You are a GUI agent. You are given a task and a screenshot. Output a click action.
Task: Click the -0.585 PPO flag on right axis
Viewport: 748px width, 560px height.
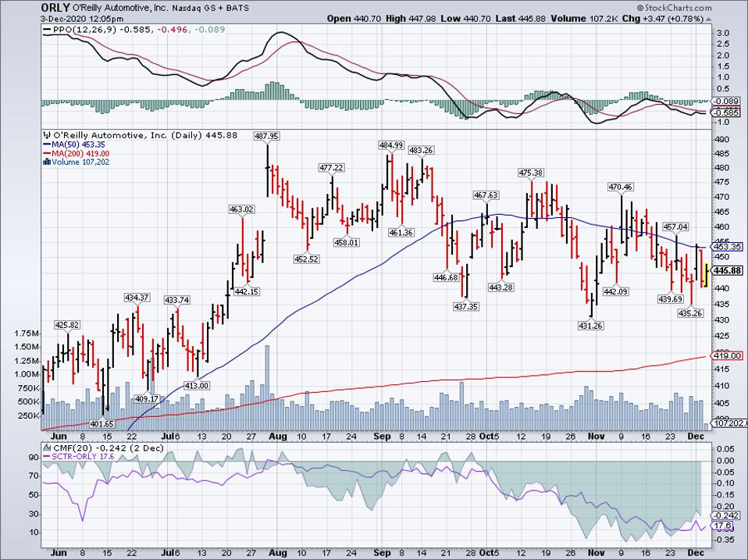pyautogui.click(x=725, y=112)
